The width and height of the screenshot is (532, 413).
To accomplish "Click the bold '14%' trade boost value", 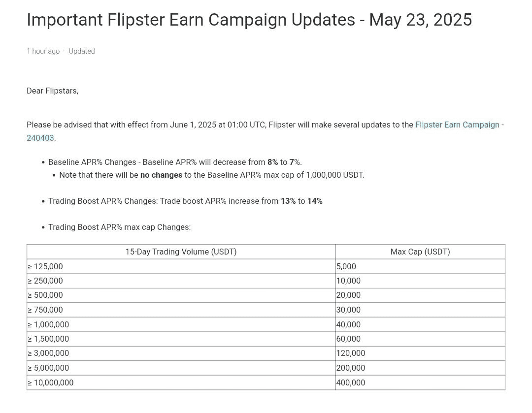I will point(315,201).
